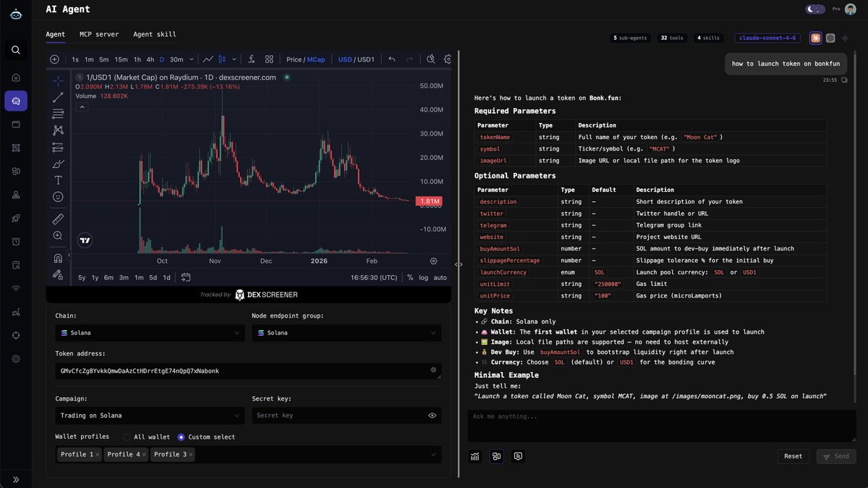Screen dimensions: 868x488
Task: Open the AI chat agent sidebar icon
Action: click(16, 101)
